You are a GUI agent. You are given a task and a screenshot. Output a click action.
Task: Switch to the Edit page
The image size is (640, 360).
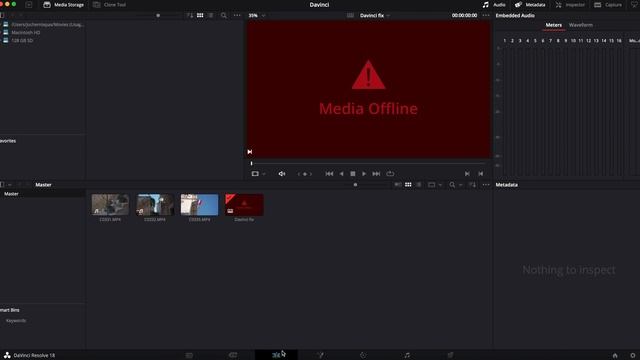pyautogui.click(x=276, y=355)
